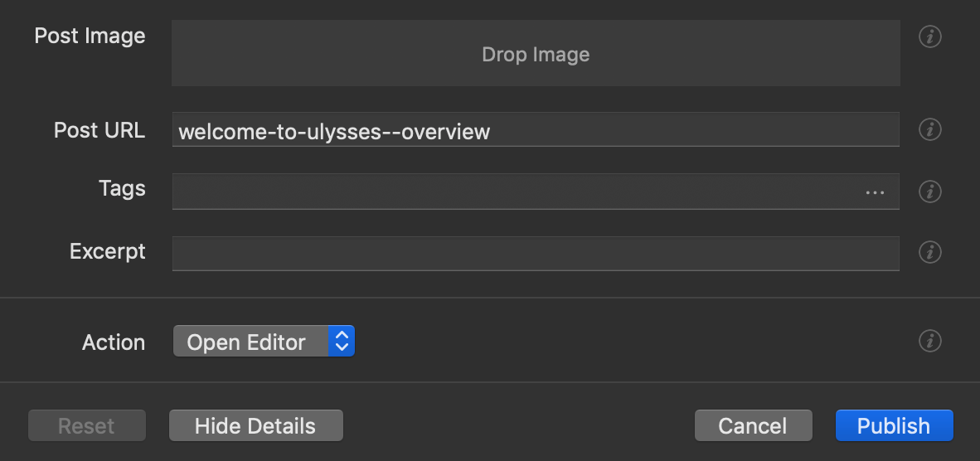980x461 pixels.
Task: Click the Post URL label text
Action: pos(99,130)
